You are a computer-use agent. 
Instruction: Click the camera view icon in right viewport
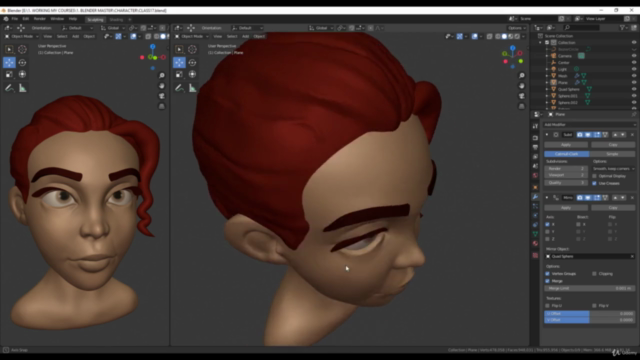click(522, 96)
